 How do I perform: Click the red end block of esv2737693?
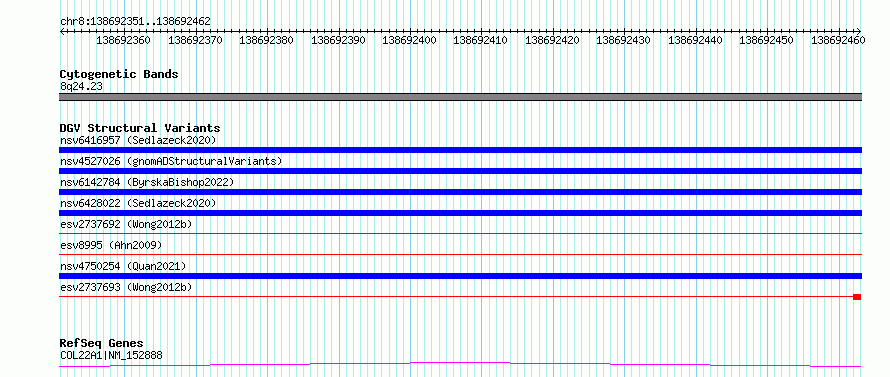[x=857, y=297]
